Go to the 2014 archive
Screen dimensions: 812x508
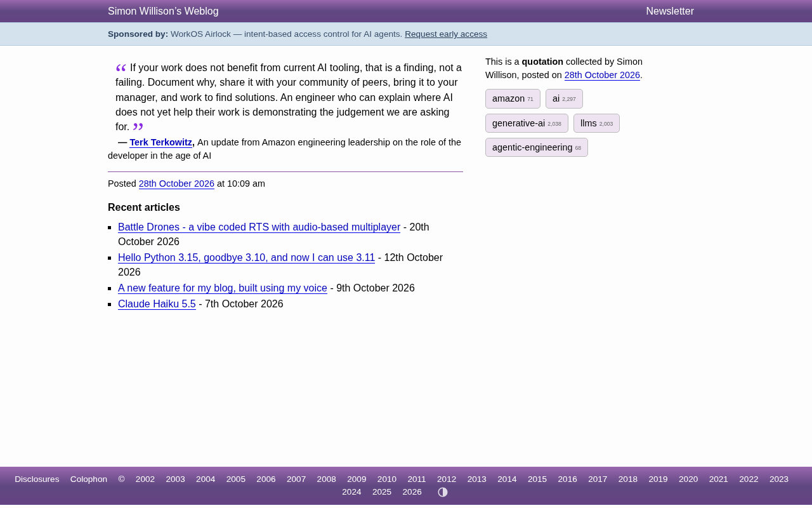click(507, 479)
